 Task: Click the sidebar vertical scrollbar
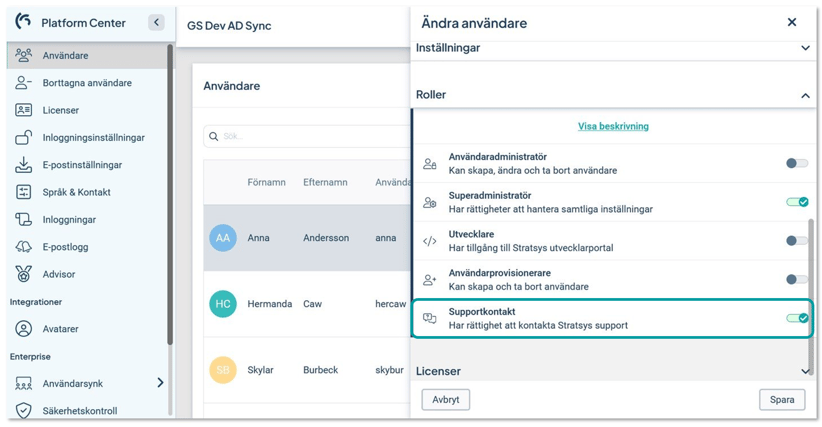(169, 194)
